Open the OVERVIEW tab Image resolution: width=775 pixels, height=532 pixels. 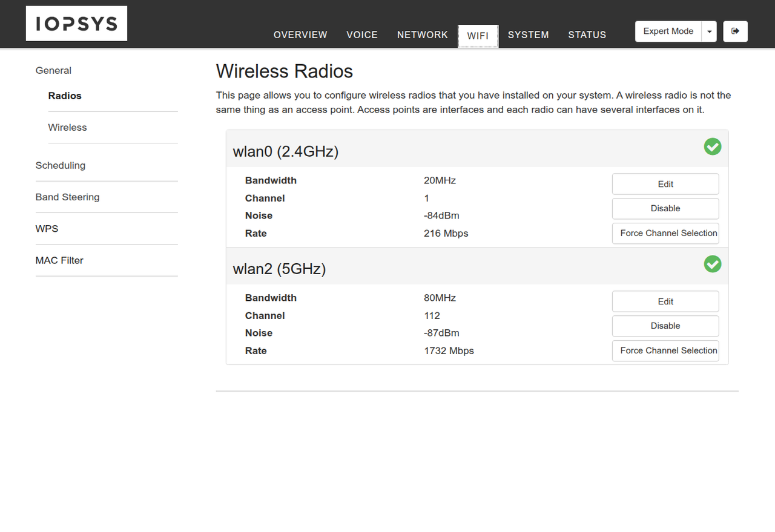coord(300,35)
